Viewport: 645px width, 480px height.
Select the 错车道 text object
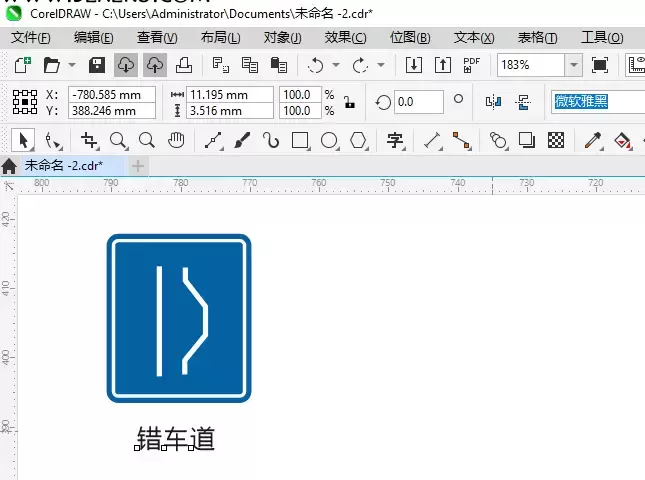(x=176, y=438)
